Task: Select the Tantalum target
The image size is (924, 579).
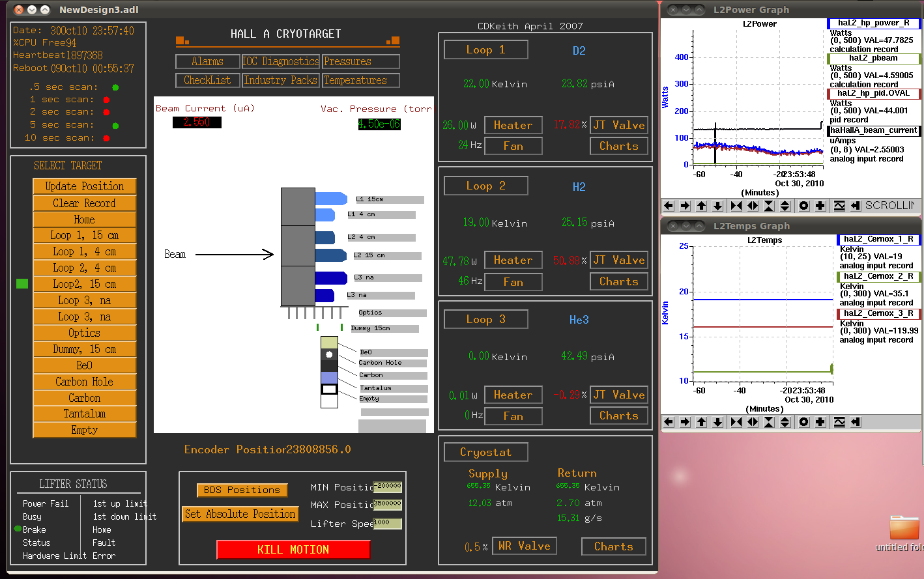Action: [x=85, y=414]
